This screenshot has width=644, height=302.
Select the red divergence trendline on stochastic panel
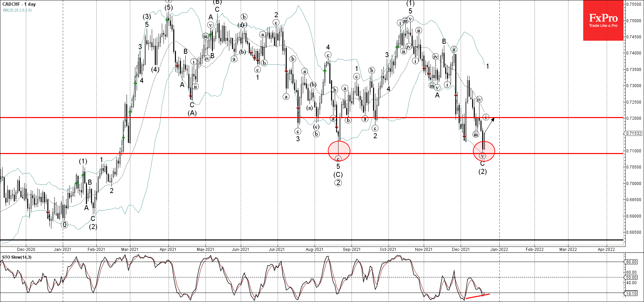tap(478, 296)
